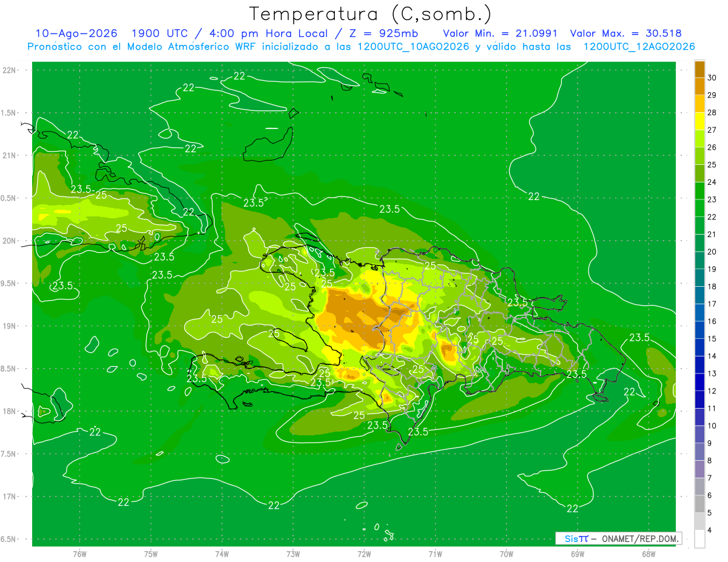Click the "69W" longitude axis label
Screen dimensions: 728x562
[x=577, y=554]
